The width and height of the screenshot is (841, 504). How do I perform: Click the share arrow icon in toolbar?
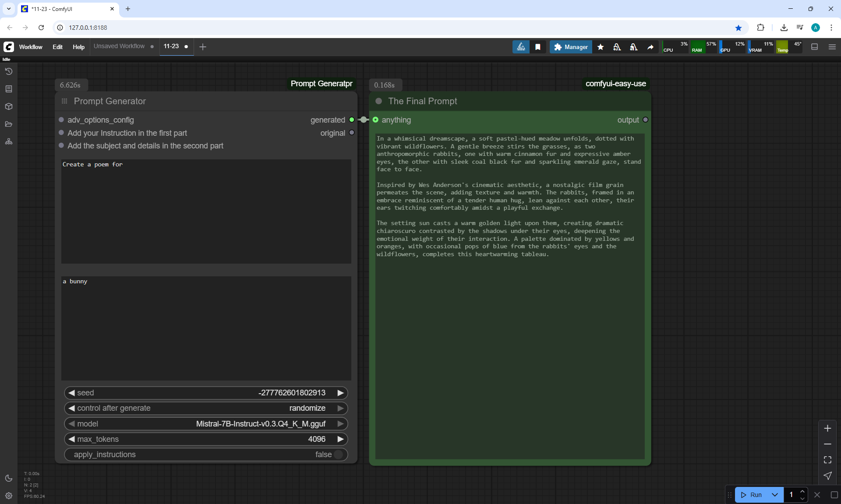click(x=650, y=47)
